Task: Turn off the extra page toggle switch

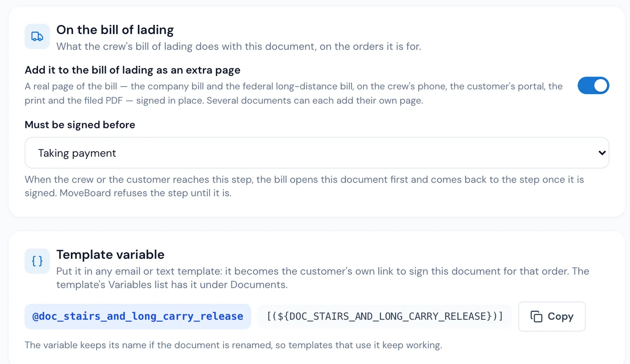Action: click(593, 86)
